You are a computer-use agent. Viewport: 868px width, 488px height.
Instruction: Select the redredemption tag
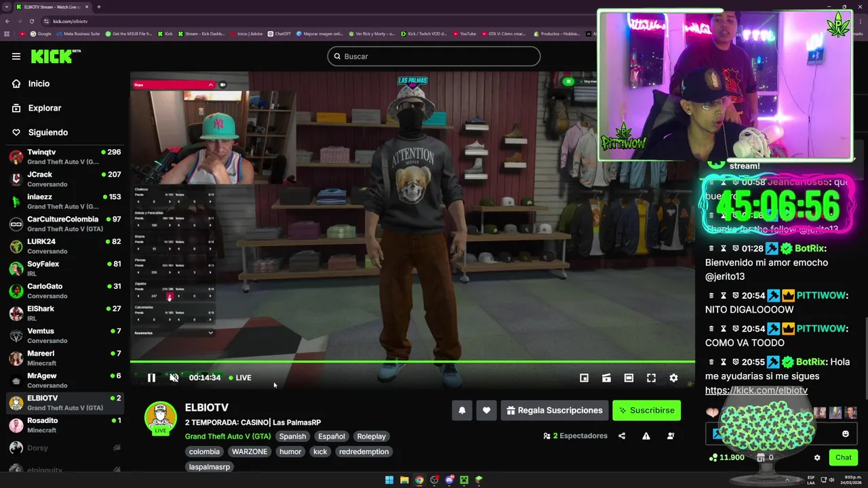pyautogui.click(x=364, y=451)
